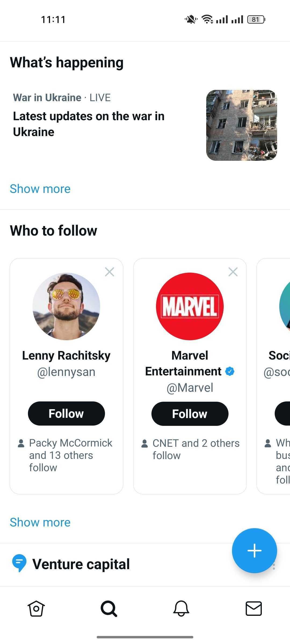Dismiss Marvel Entertainment suggestion card
Screen dimensions: 290x644
point(233,272)
